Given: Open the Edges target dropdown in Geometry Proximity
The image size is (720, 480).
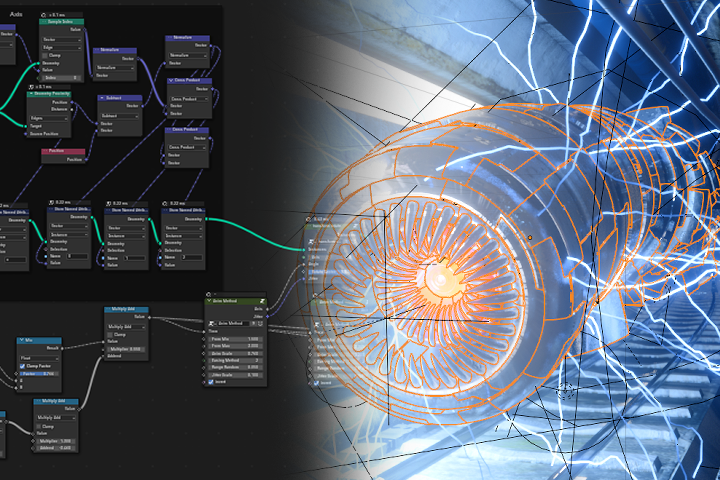Looking at the screenshot, I should tap(49, 118).
